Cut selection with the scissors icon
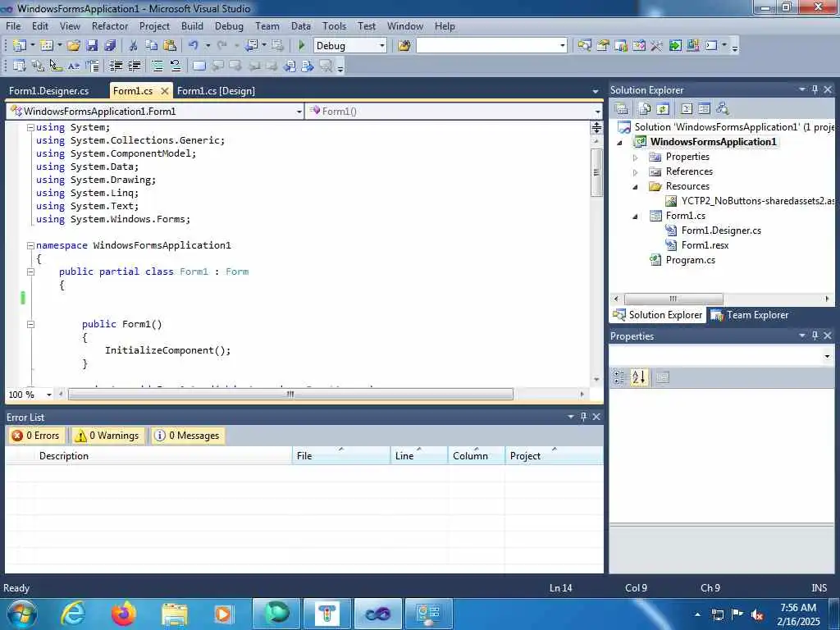This screenshot has height=630, width=840. coord(134,46)
